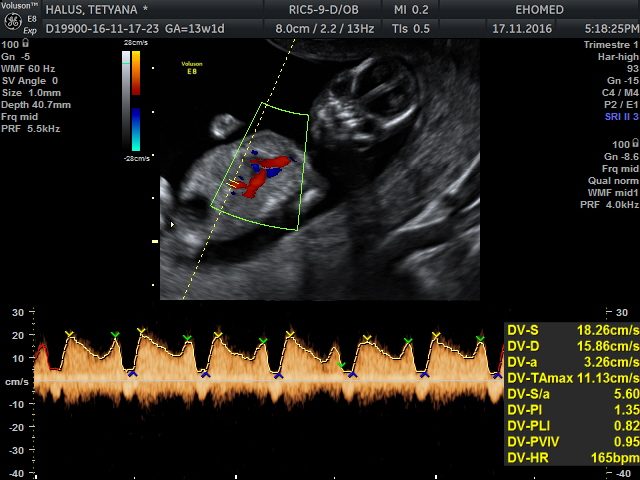
Task: Click patient name HALUS, TETYANA
Action: pyautogui.click(x=92, y=10)
